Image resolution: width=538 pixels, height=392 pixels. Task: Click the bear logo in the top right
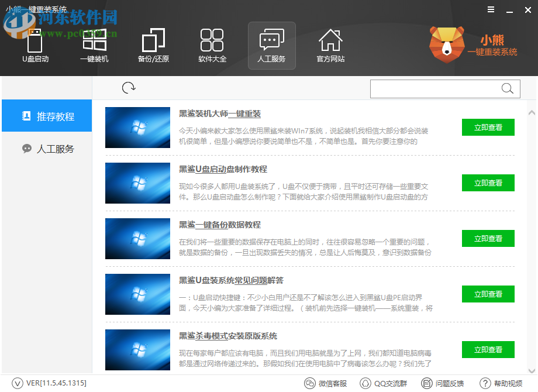point(446,42)
